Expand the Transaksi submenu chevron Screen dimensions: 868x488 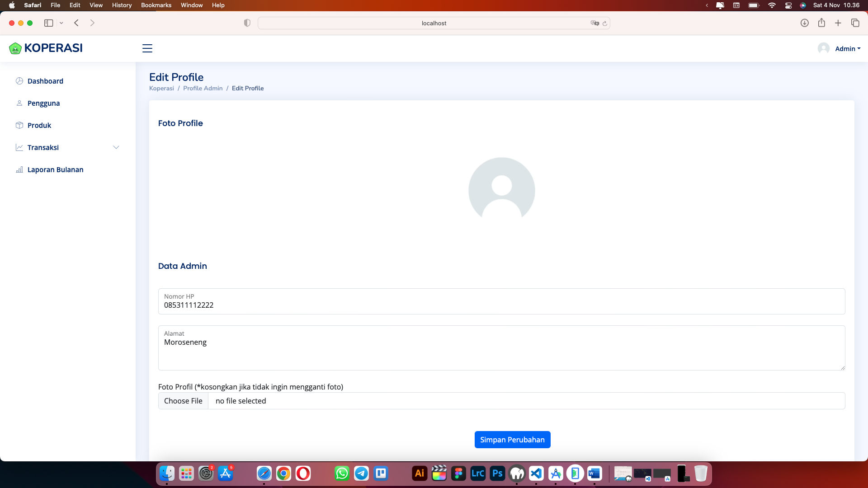[116, 147]
